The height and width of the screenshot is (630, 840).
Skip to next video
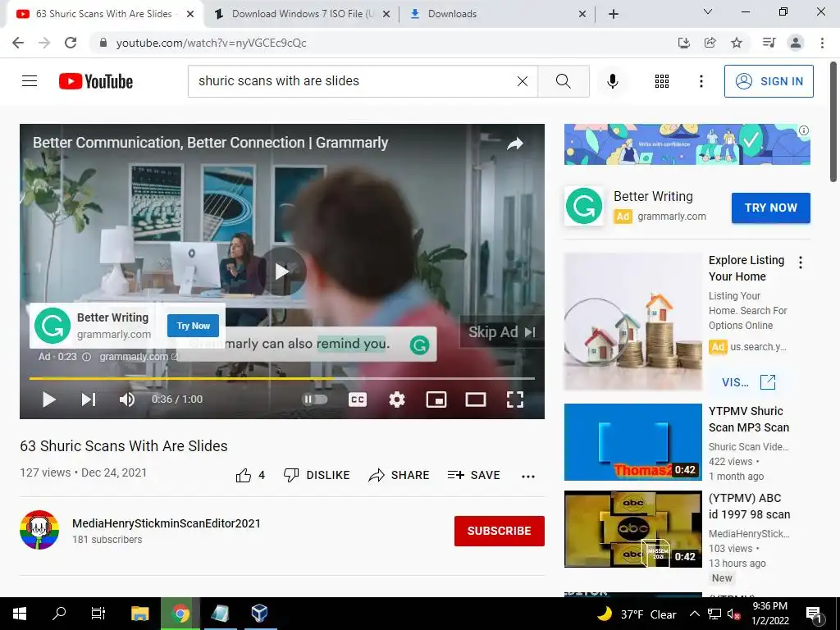pos(89,399)
